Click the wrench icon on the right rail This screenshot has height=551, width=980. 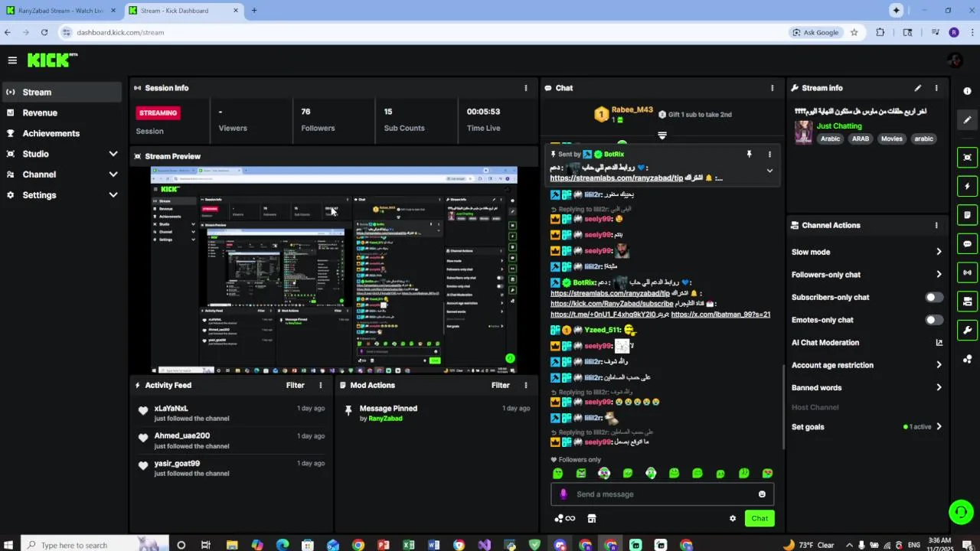click(x=968, y=331)
